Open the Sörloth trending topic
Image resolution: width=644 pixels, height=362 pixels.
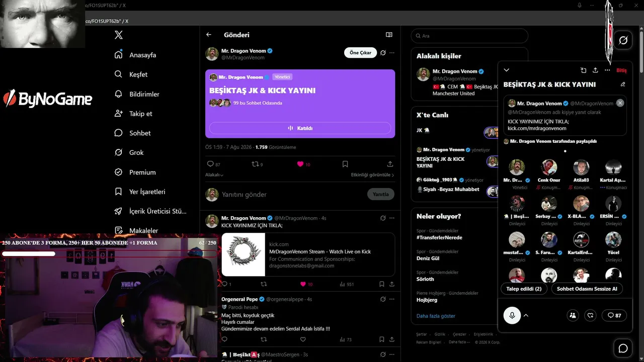(425, 279)
